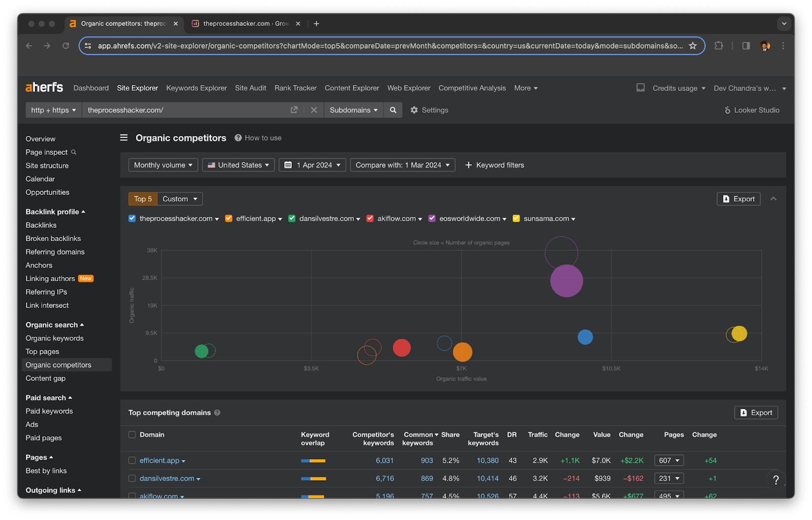
Task: Click info icon beside Top competing domains
Action: pyautogui.click(x=217, y=413)
